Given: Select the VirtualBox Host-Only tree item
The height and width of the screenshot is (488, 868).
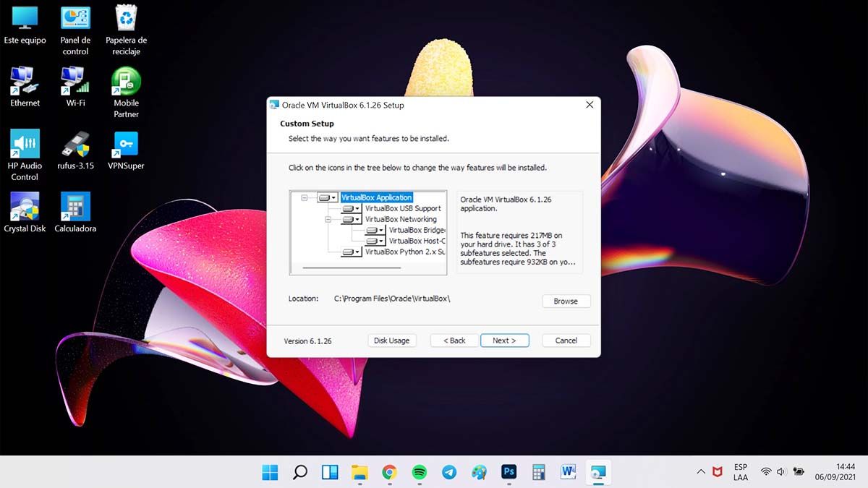Looking at the screenshot, I should tap(417, 241).
